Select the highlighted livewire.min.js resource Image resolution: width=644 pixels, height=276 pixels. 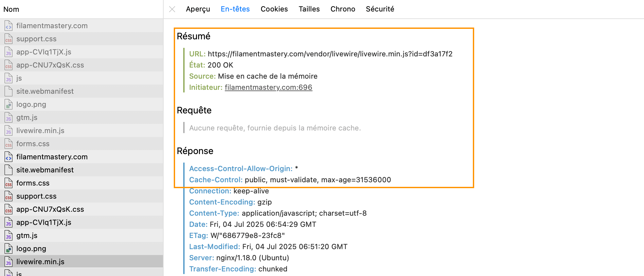pyautogui.click(x=41, y=262)
